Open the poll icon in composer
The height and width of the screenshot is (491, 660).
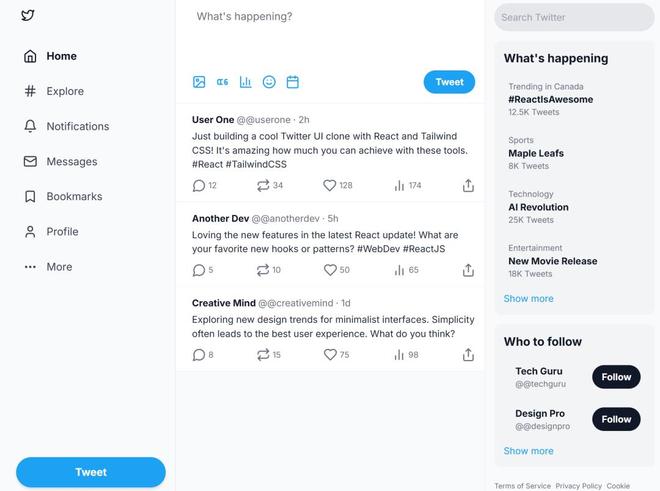(245, 82)
